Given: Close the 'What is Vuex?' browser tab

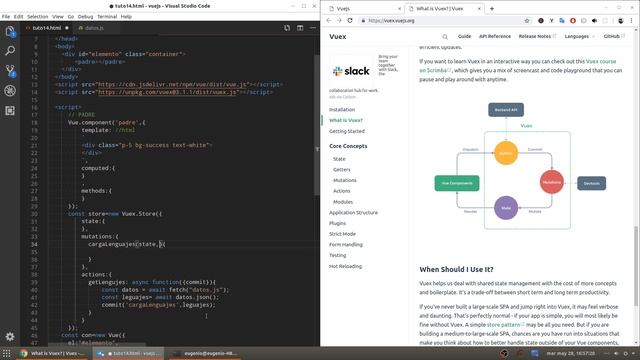Looking at the screenshot, I should point(479,9).
